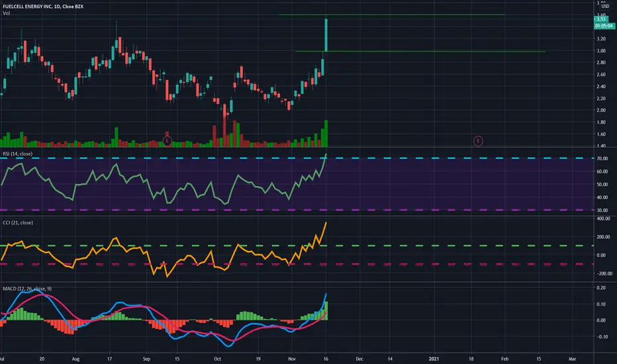The image size is (617, 364).
Task: Click the 2.80 price axis label
Action: pos(601,63)
